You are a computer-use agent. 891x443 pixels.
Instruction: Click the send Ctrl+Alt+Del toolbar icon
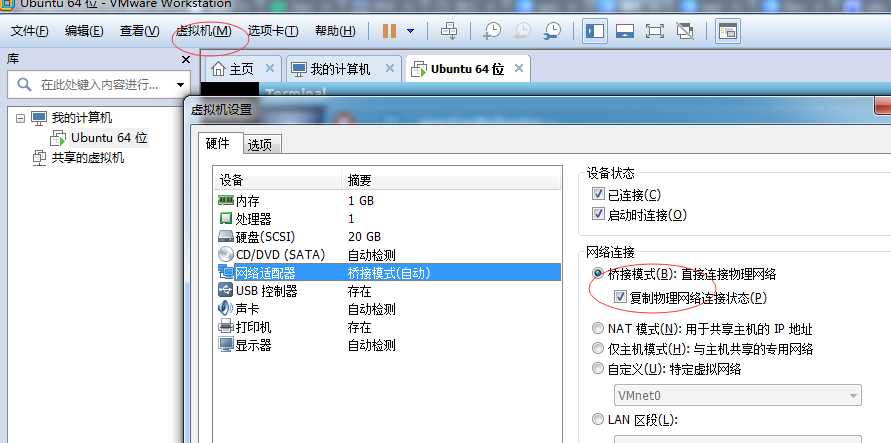point(449,31)
